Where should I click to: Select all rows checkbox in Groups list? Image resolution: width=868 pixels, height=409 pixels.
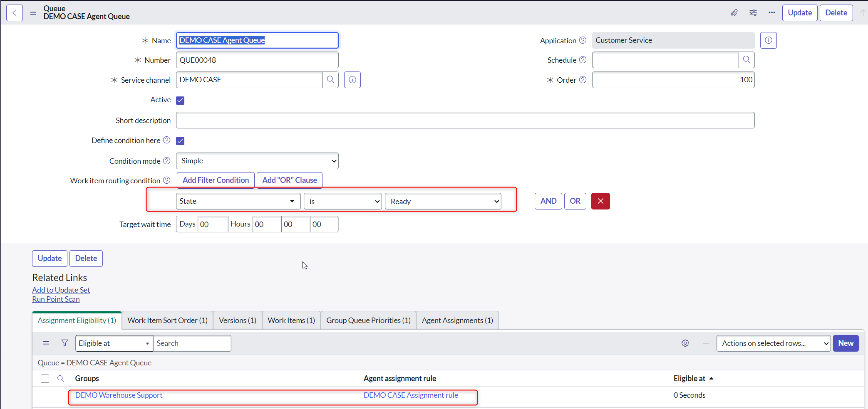45,379
